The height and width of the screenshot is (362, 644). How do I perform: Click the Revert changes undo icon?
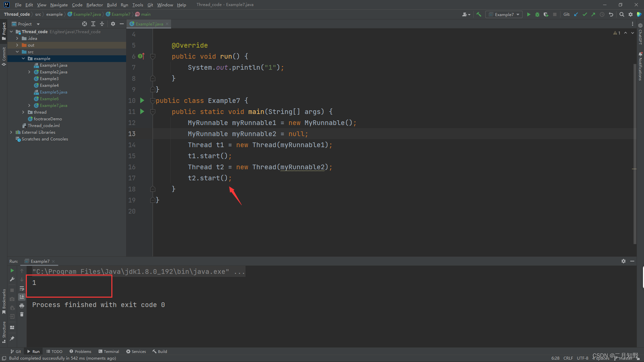click(x=612, y=15)
